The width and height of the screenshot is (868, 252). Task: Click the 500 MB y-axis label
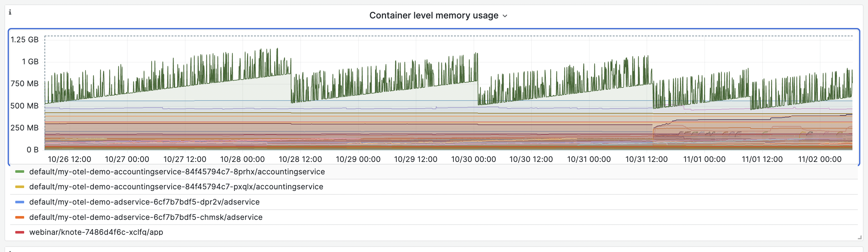[x=24, y=106]
